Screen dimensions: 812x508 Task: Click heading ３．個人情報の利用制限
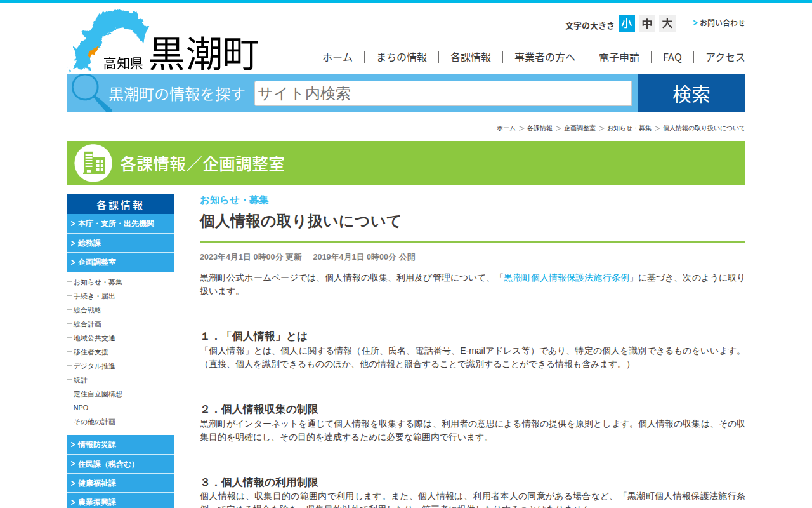[x=259, y=482]
